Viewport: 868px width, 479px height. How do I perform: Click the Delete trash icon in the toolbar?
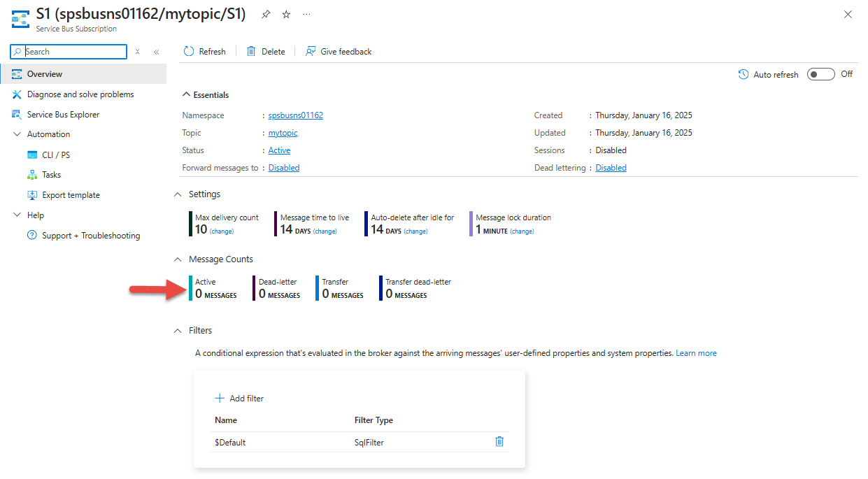click(x=251, y=52)
